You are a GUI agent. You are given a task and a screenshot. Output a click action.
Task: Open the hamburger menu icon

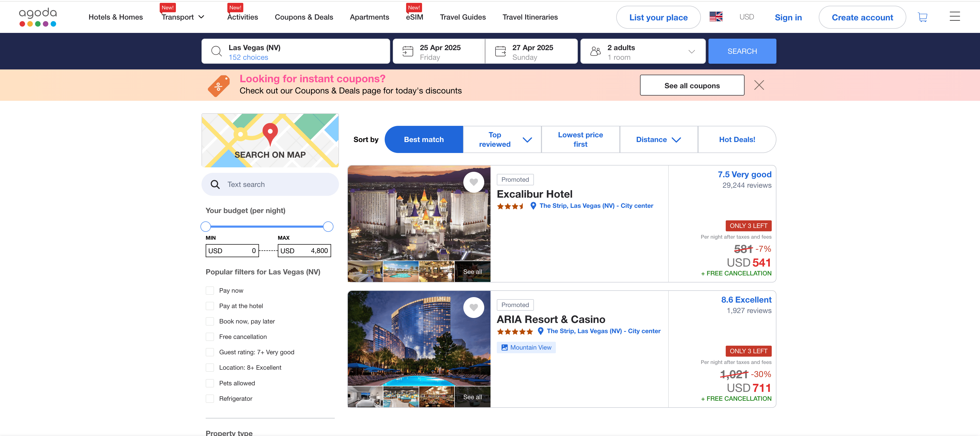pyautogui.click(x=954, y=16)
